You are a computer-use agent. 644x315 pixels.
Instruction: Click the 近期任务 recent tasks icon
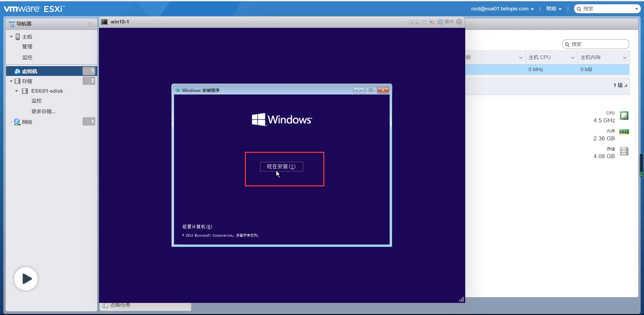tap(105, 305)
